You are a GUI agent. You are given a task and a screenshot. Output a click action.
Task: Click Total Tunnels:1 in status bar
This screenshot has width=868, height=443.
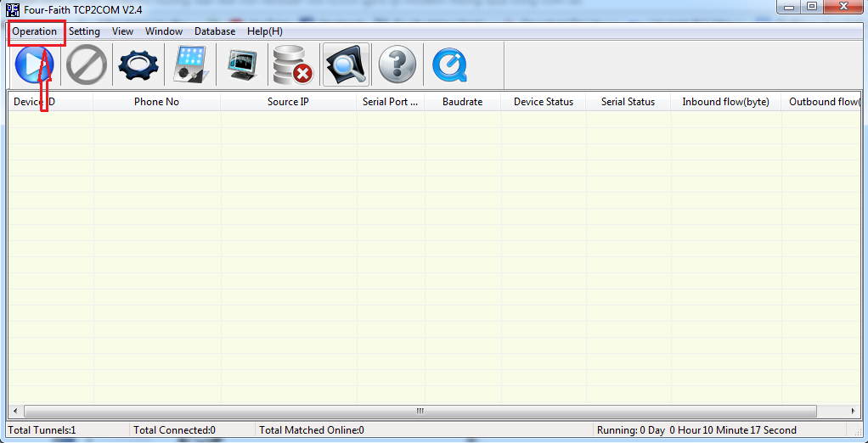[42, 429]
